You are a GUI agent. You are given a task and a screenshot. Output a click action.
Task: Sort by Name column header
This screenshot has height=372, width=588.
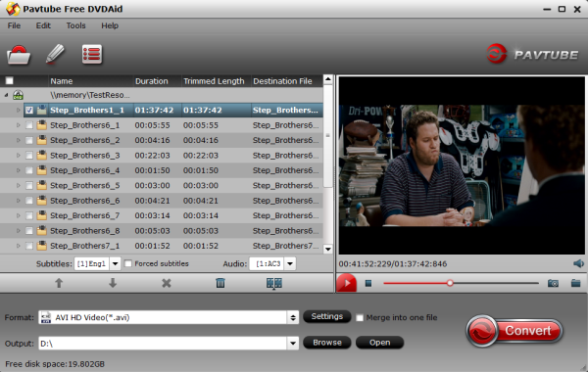click(x=91, y=81)
